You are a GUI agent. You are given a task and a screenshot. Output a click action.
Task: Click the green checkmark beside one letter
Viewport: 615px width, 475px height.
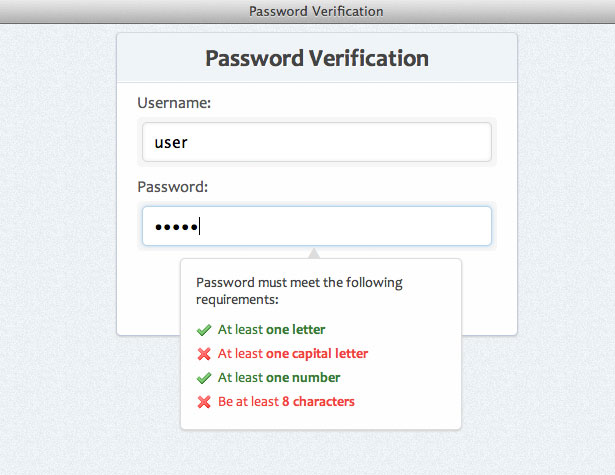point(204,329)
